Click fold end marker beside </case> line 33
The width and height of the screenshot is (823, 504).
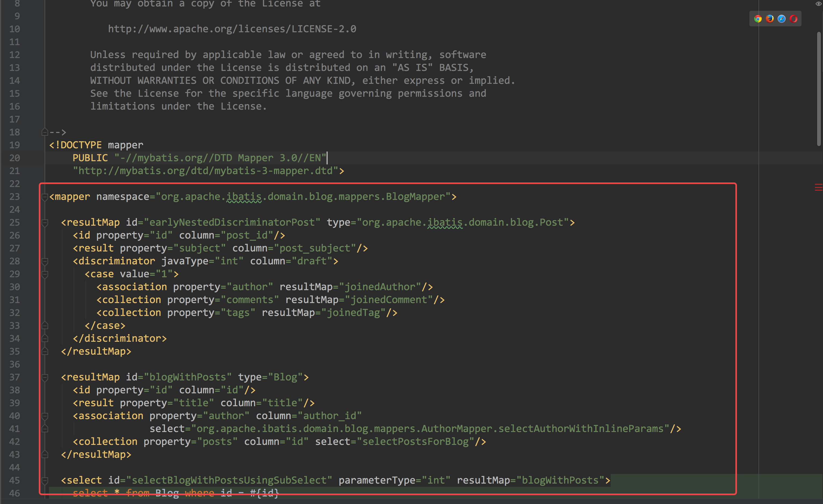tap(45, 325)
